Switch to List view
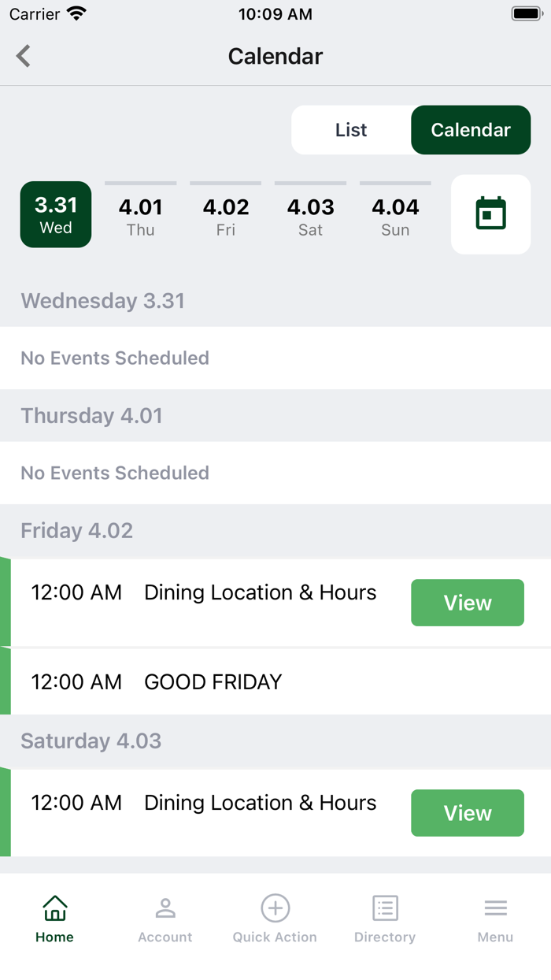The image size is (551, 980). click(x=351, y=130)
